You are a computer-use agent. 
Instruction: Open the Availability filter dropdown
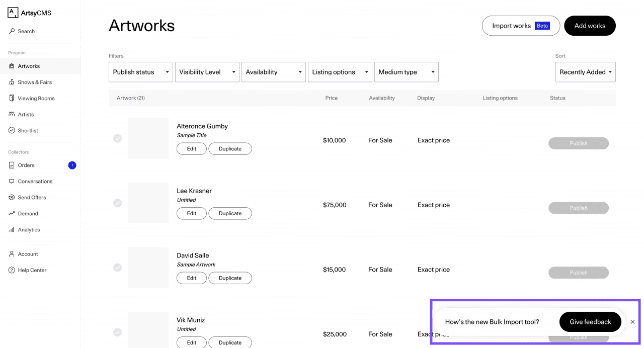[x=274, y=72]
